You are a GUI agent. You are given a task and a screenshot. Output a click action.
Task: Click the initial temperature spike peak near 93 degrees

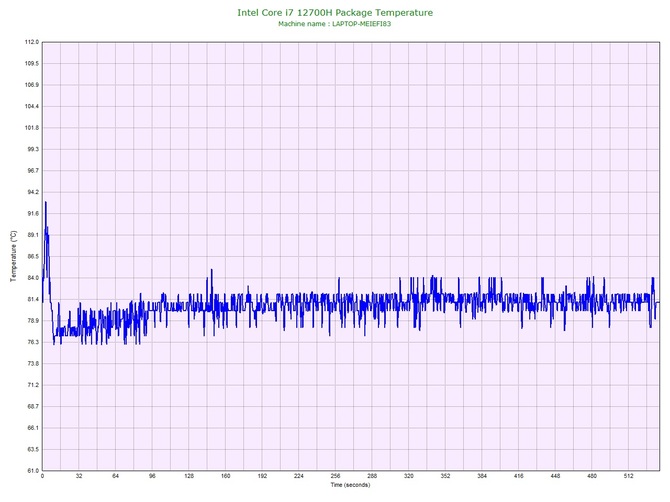pos(45,203)
